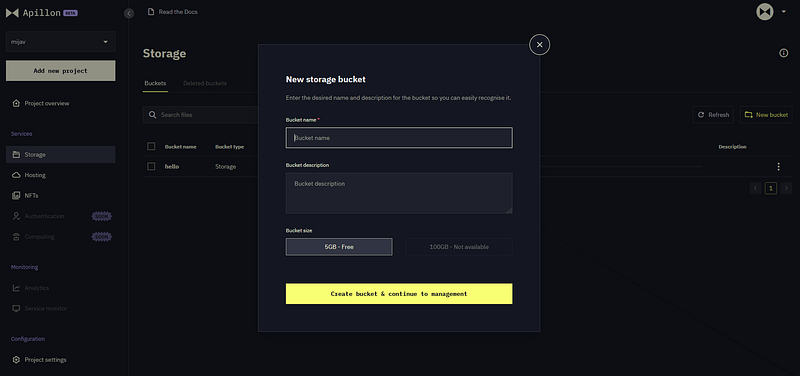The image size is (800, 376).
Task: Click the NFTs icon in sidebar
Action: 16,195
